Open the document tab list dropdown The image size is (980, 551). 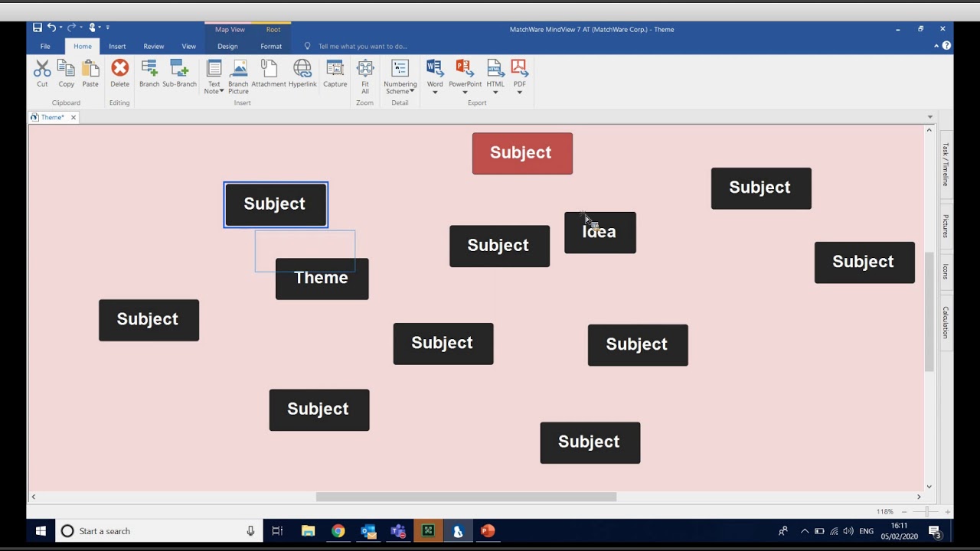coord(930,117)
